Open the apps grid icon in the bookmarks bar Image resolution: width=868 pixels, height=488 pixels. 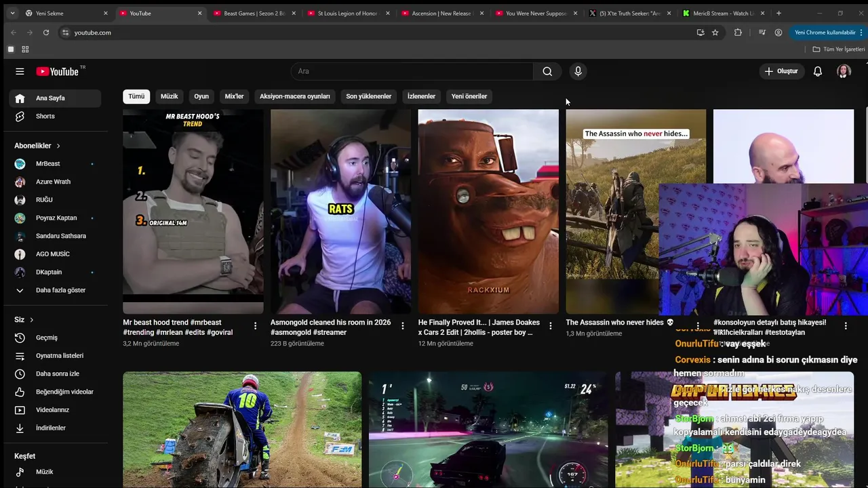25,49
